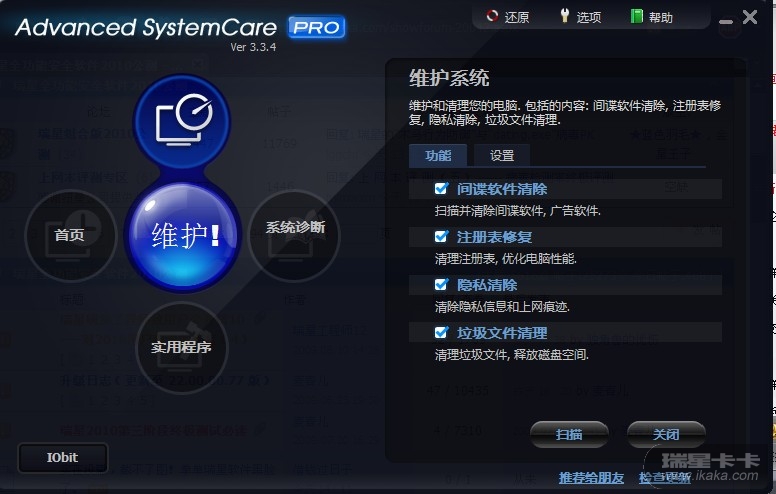
Task: Open 帮助 via the green book icon
Action: pyautogui.click(x=636, y=16)
